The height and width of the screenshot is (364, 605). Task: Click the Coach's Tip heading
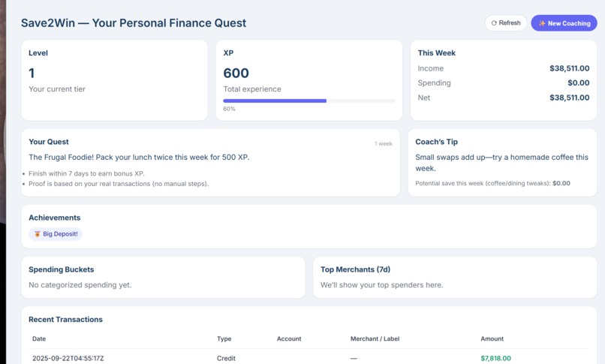coord(436,142)
